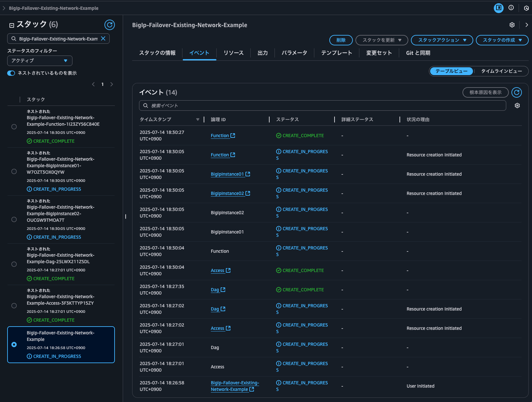Open stack detail settings gear

(512, 25)
